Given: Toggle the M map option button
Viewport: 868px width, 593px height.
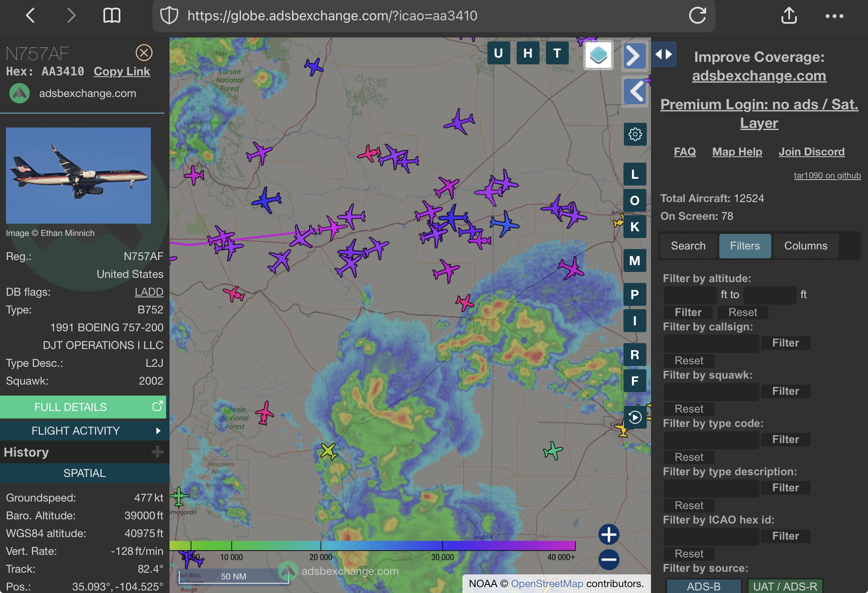Looking at the screenshot, I should point(635,260).
